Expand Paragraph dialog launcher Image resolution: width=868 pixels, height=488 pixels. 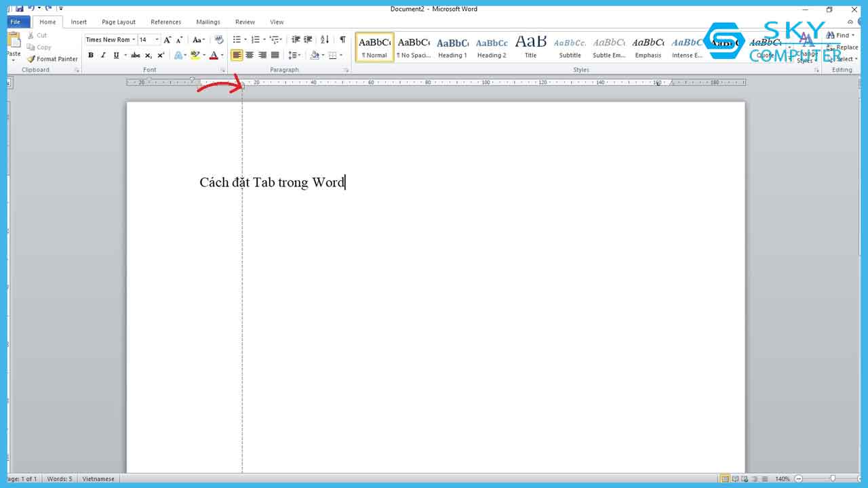click(346, 70)
